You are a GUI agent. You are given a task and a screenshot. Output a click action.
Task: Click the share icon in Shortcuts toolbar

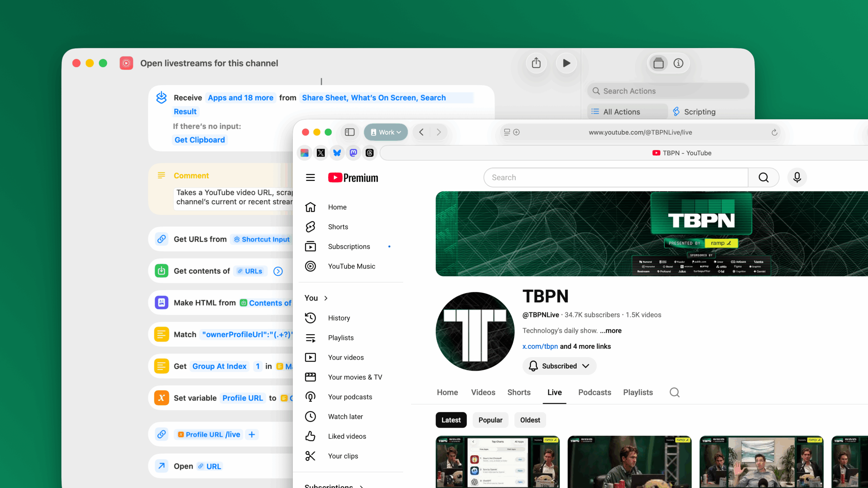[536, 63]
